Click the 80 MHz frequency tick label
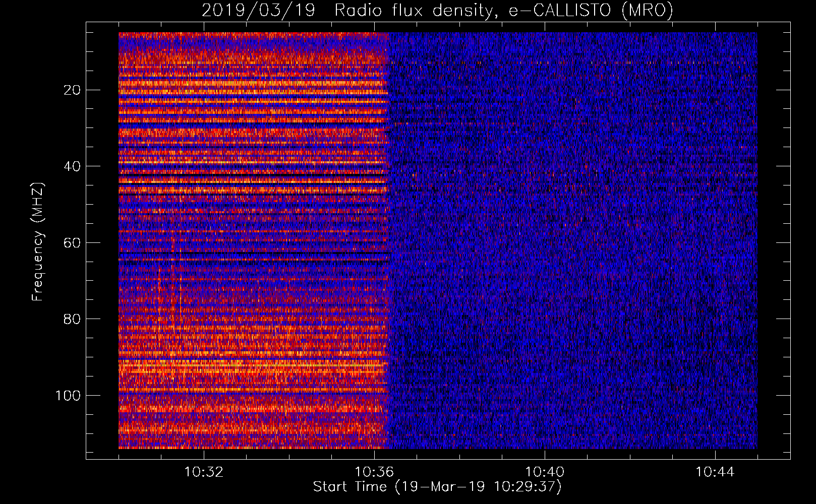 (x=73, y=319)
